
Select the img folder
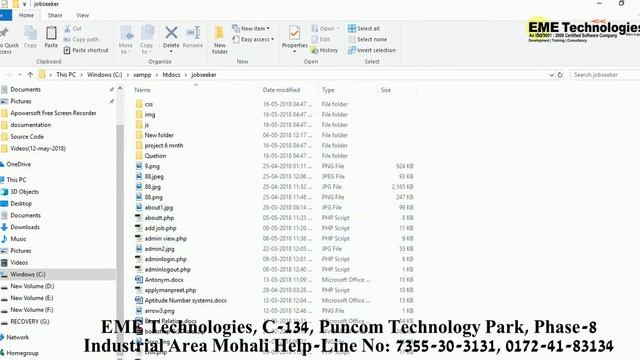[150, 114]
